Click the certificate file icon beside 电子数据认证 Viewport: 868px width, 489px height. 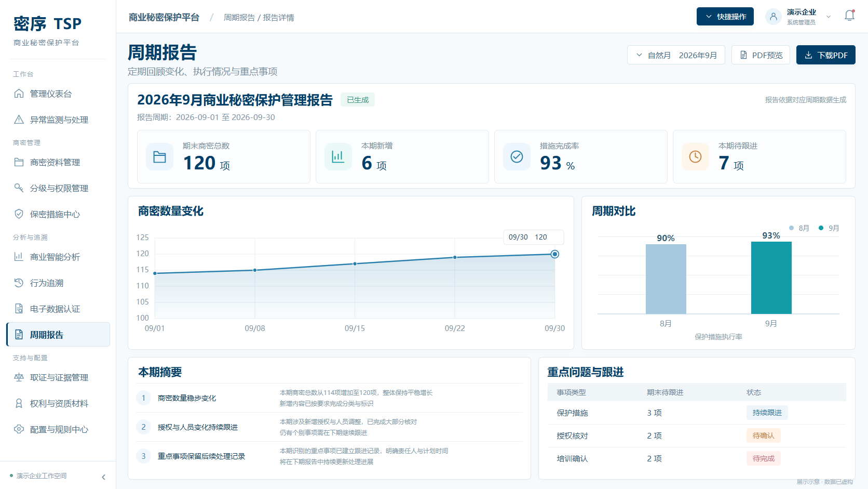pyautogui.click(x=19, y=309)
